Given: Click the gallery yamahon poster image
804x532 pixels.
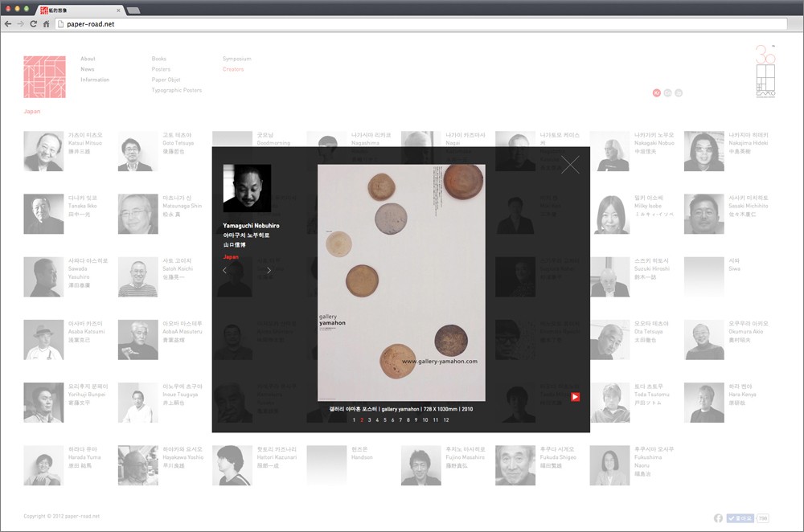Looking at the screenshot, I should coord(401,282).
